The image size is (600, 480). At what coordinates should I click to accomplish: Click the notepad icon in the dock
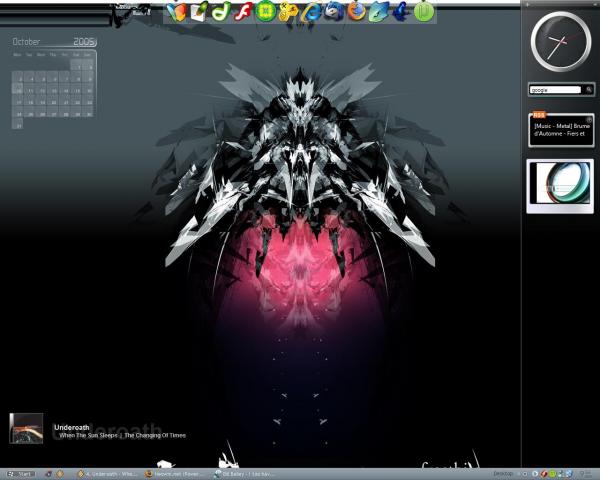(x=199, y=12)
